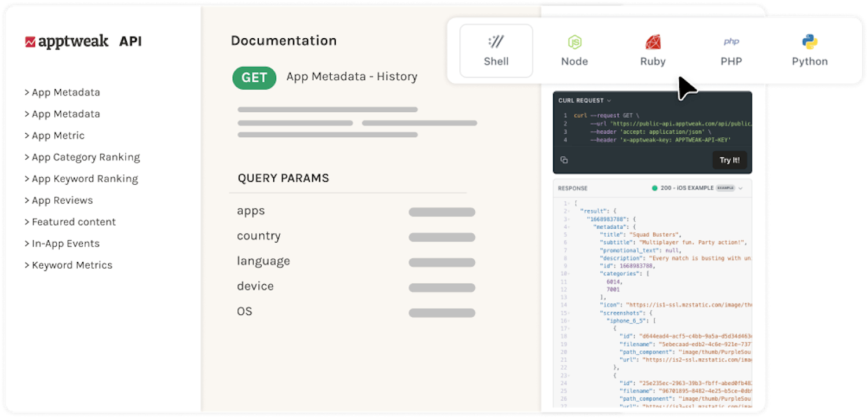868x418 pixels.
Task: Click the apps query param value field
Action: coord(442,212)
